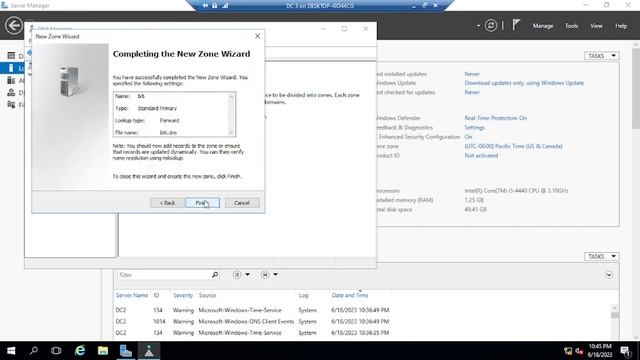Open the Tools menu

pyautogui.click(x=571, y=26)
